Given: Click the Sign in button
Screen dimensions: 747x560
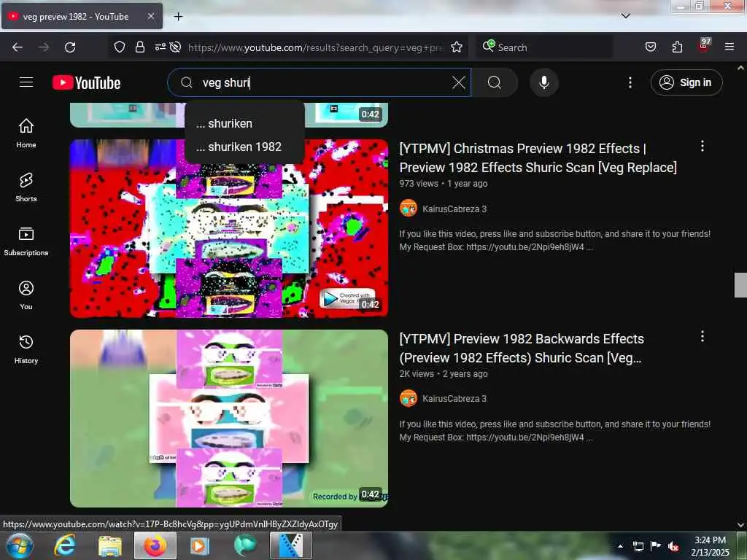Looking at the screenshot, I should click(x=686, y=82).
